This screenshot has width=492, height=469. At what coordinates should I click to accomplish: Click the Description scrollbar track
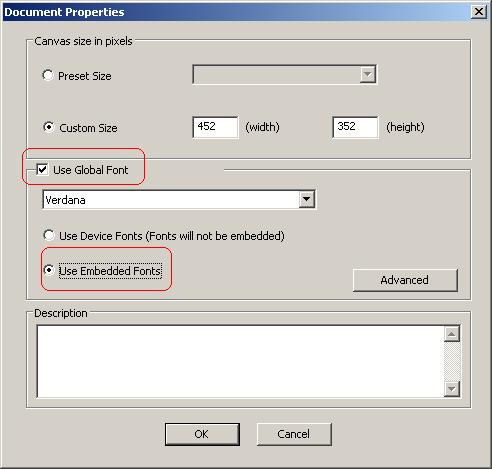[452, 361]
